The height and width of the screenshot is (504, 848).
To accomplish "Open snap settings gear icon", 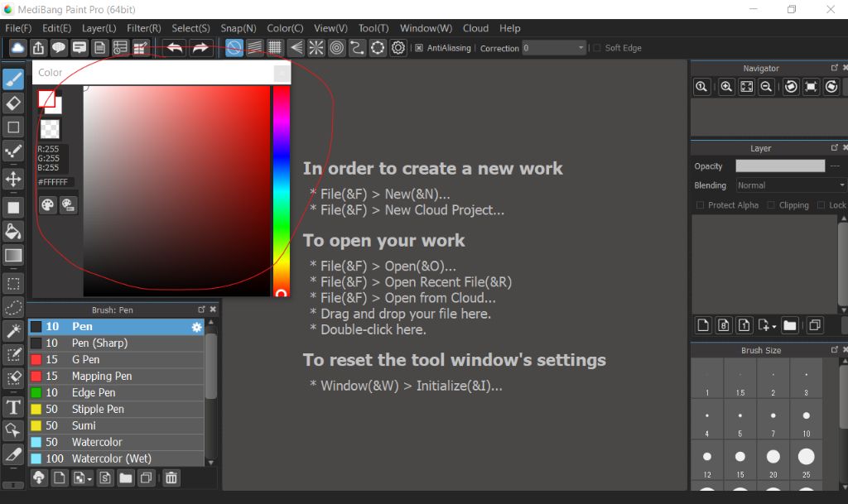I will click(x=398, y=47).
